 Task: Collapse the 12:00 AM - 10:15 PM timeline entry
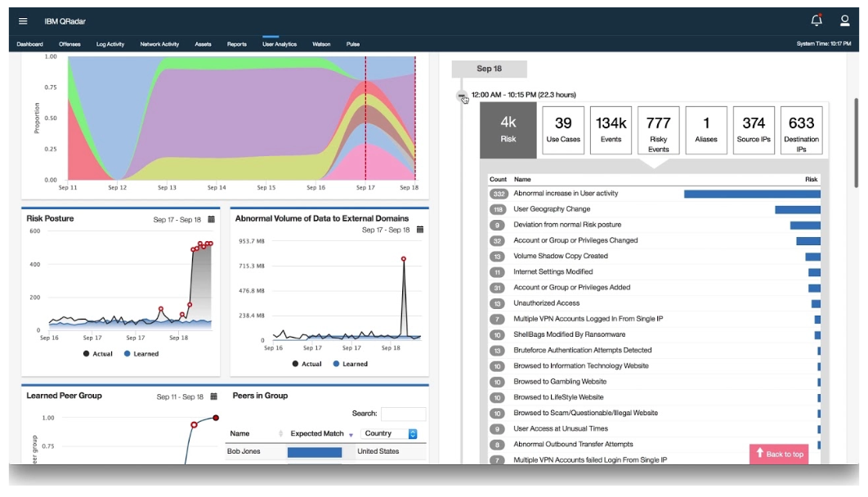[462, 96]
